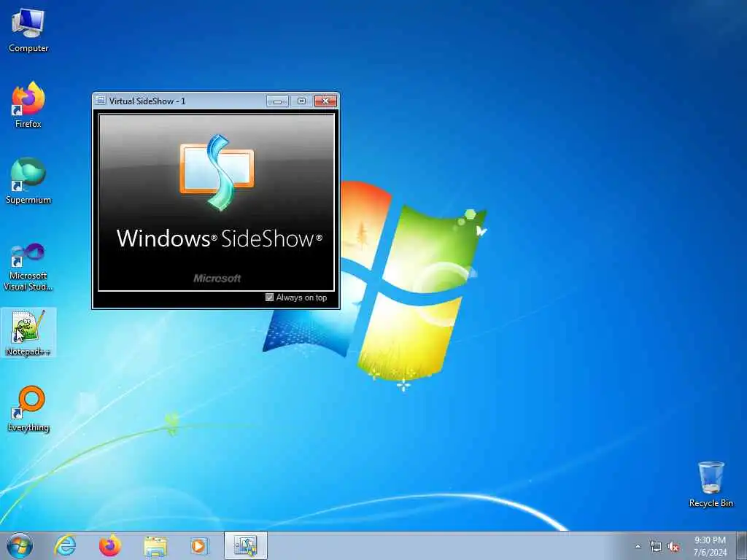Open the network status tray icon
Viewport: 747px width, 560px height.
pos(656,547)
